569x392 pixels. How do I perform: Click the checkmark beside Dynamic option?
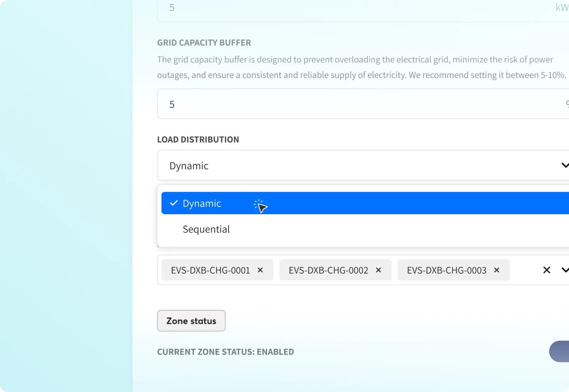click(x=174, y=203)
